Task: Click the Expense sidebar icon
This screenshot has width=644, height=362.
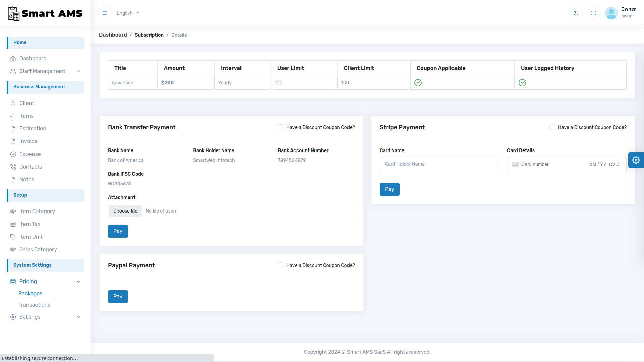Action: [x=13, y=154]
